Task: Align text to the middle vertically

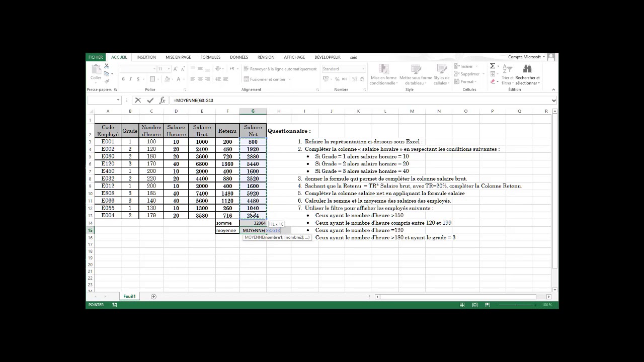Action: click(200, 69)
